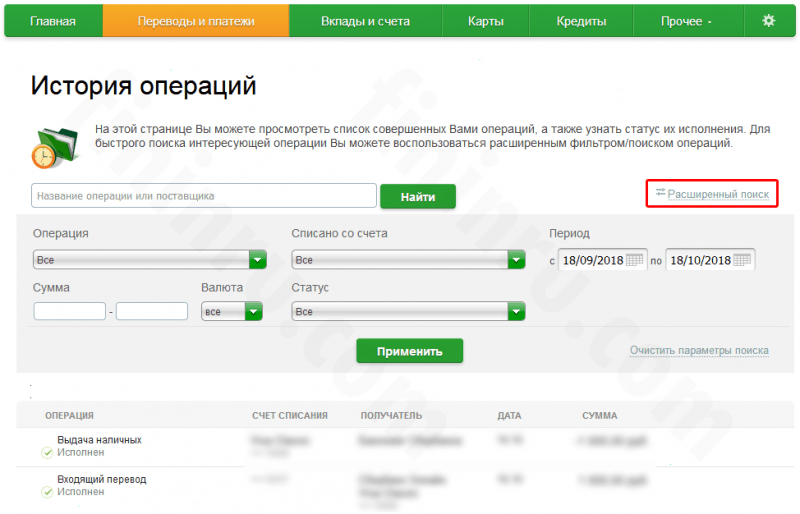Expand the Списано со счета dropdown

pyautogui.click(x=408, y=260)
